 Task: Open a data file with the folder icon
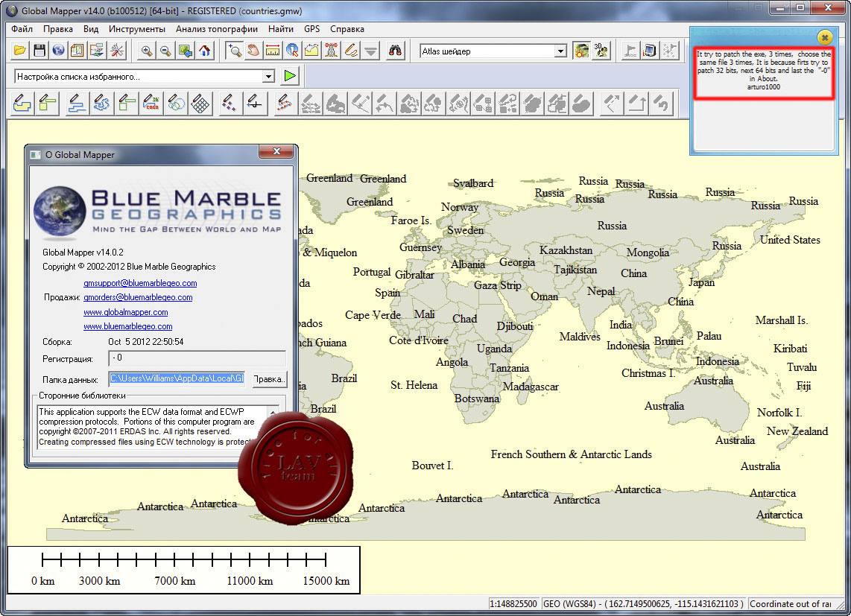click(x=20, y=51)
